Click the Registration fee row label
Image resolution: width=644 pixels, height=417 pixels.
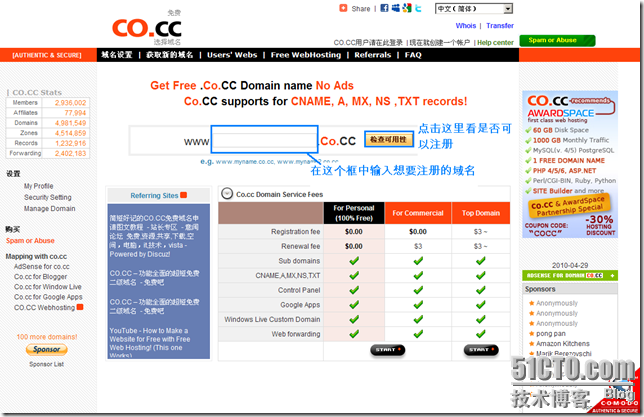[x=295, y=232]
